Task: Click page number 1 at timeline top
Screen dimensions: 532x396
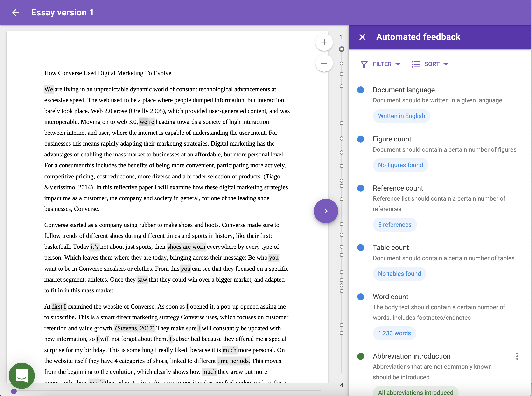Action: (342, 37)
